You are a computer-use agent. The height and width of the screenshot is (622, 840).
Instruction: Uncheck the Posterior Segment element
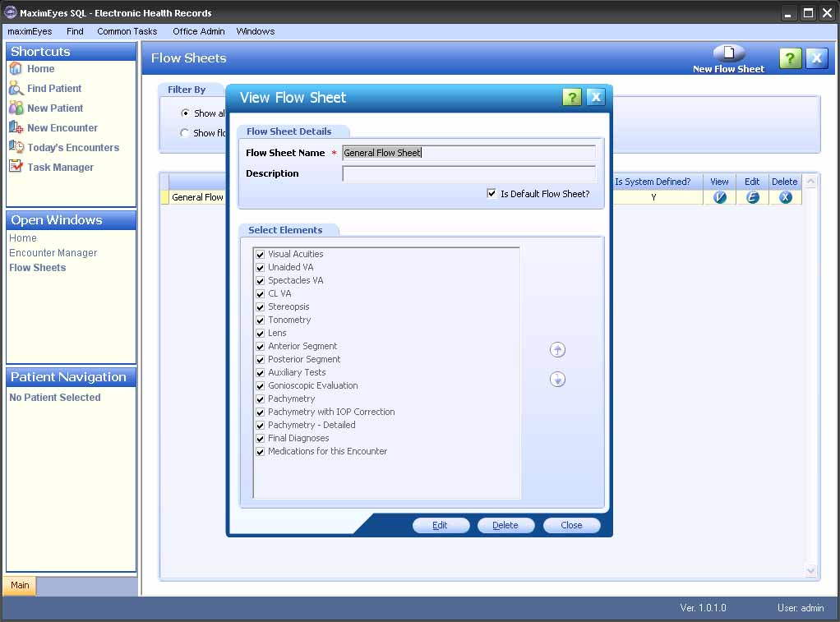pos(261,360)
